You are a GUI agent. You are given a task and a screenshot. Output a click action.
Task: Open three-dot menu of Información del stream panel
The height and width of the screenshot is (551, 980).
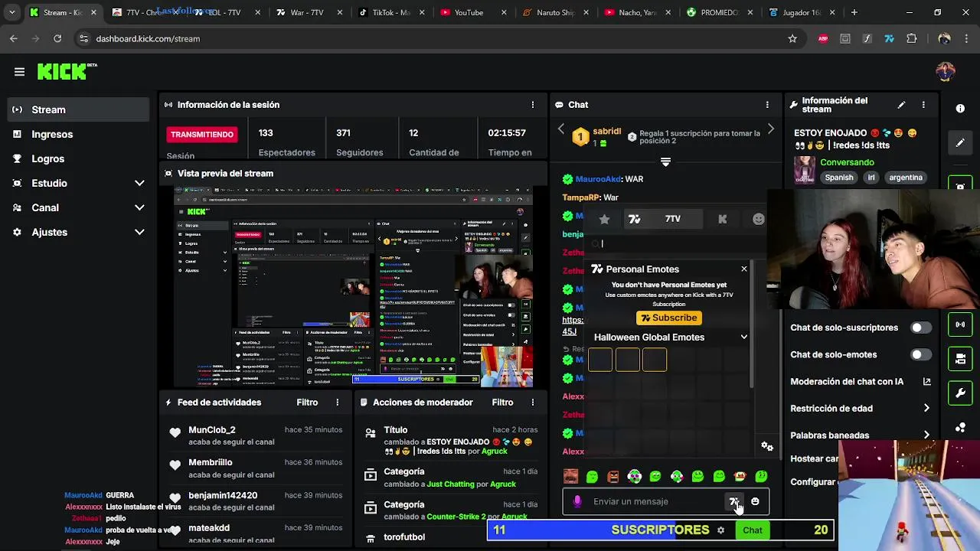pos(923,105)
